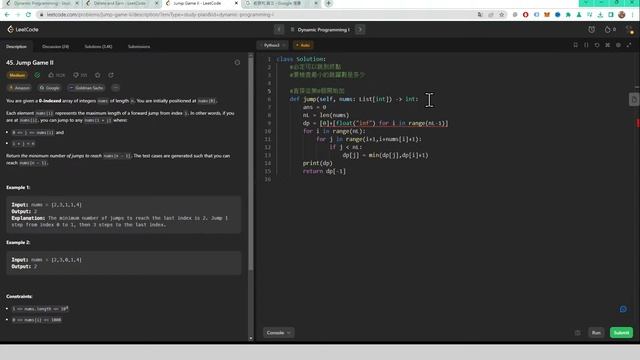Click the Example 1 code block

(x=124, y=215)
